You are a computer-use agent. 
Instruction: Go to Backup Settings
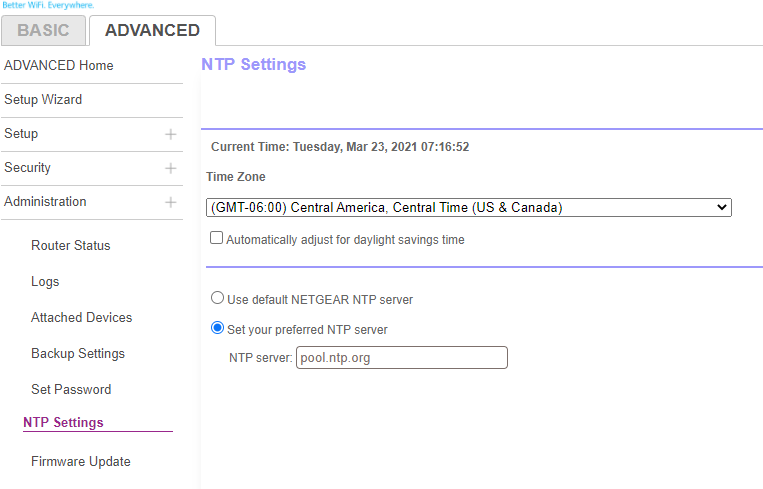78,354
